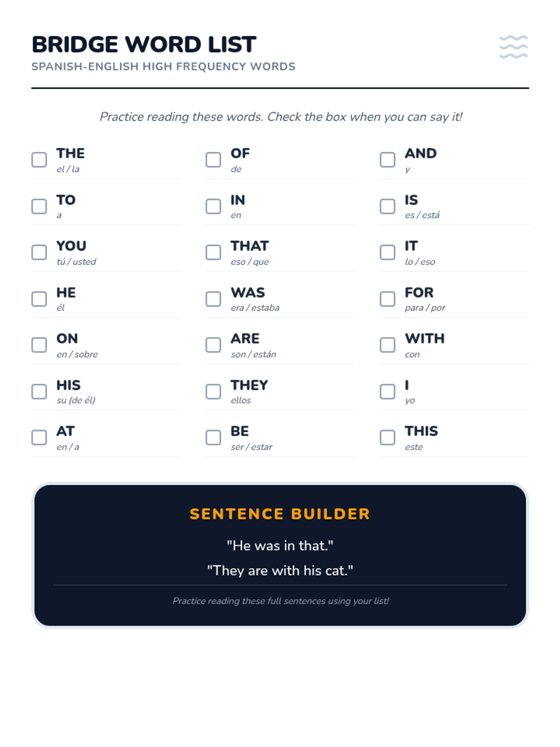
Task: Check the box next to TO
Action: pos(39,206)
